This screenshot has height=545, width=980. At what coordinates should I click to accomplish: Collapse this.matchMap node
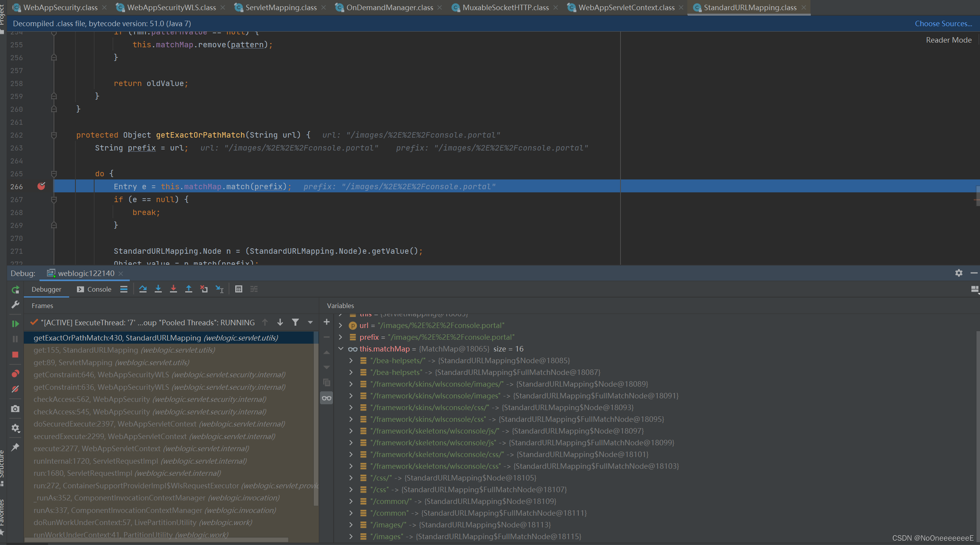340,349
